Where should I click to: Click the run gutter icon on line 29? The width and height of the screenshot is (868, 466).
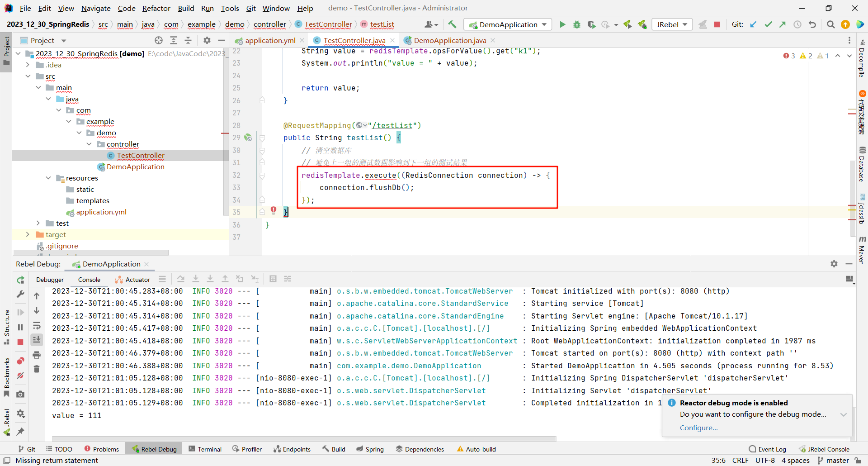[248, 137]
